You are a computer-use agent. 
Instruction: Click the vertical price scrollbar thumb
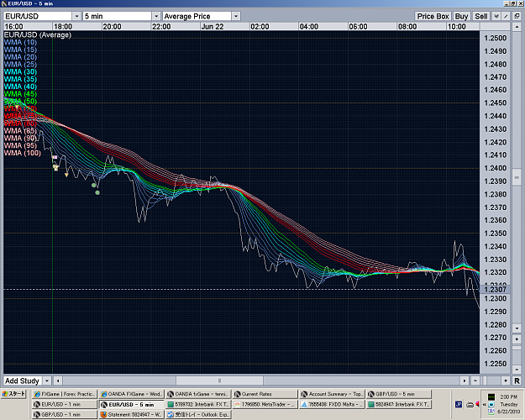[517, 178]
